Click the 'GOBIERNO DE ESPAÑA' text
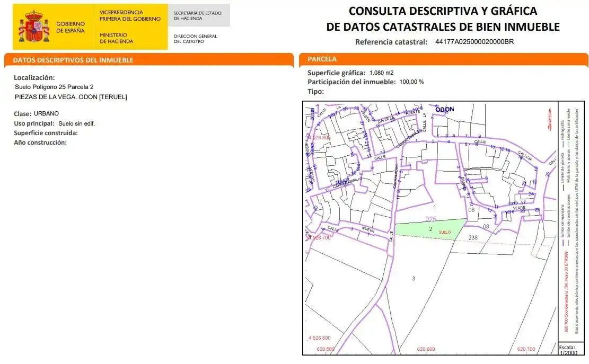The height and width of the screenshot is (364, 589). click(71, 27)
